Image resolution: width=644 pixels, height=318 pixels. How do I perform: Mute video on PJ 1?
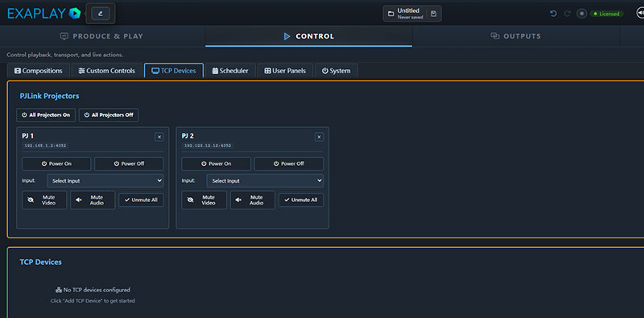44,200
